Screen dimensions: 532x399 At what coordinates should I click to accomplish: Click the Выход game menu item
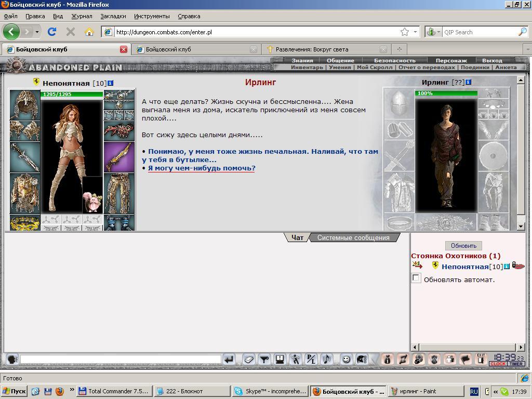click(x=492, y=60)
